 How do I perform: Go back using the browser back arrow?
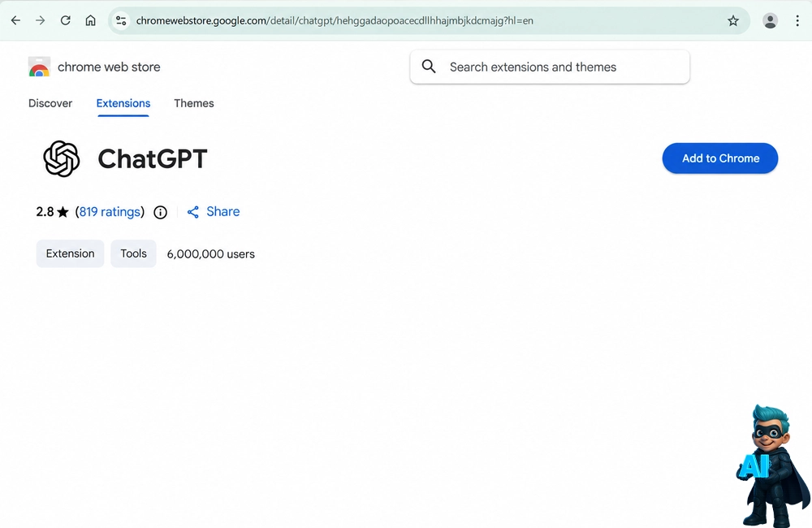tap(15, 21)
